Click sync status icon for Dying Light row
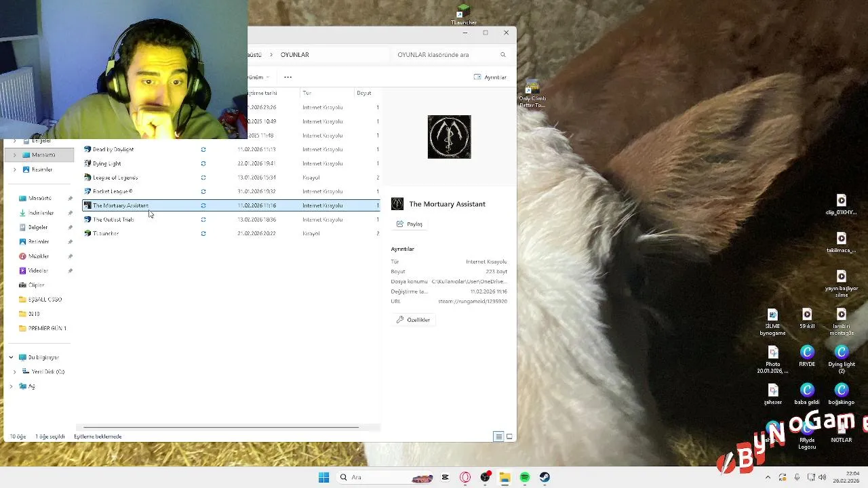This screenshot has width=868, height=488. [203, 163]
